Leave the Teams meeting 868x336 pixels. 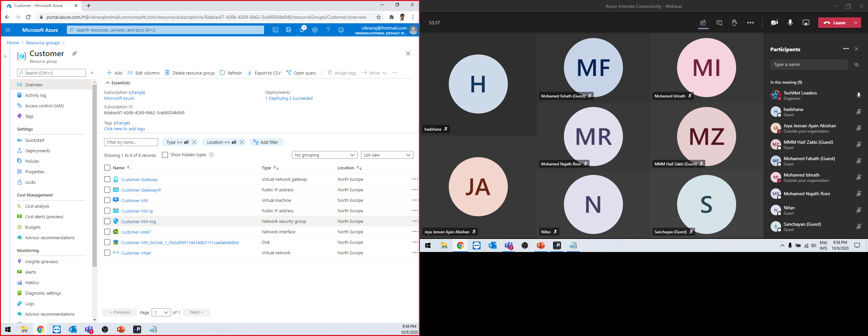835,23
